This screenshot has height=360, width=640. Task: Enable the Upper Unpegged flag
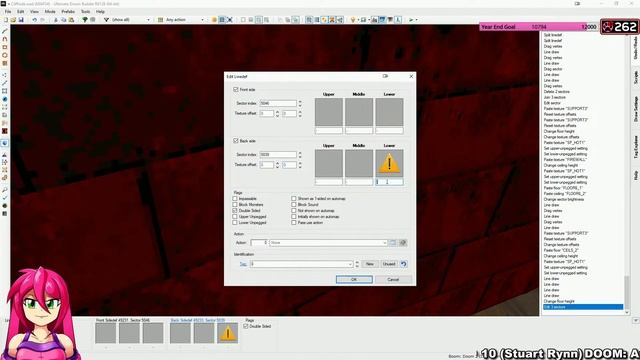click(235, 217)
